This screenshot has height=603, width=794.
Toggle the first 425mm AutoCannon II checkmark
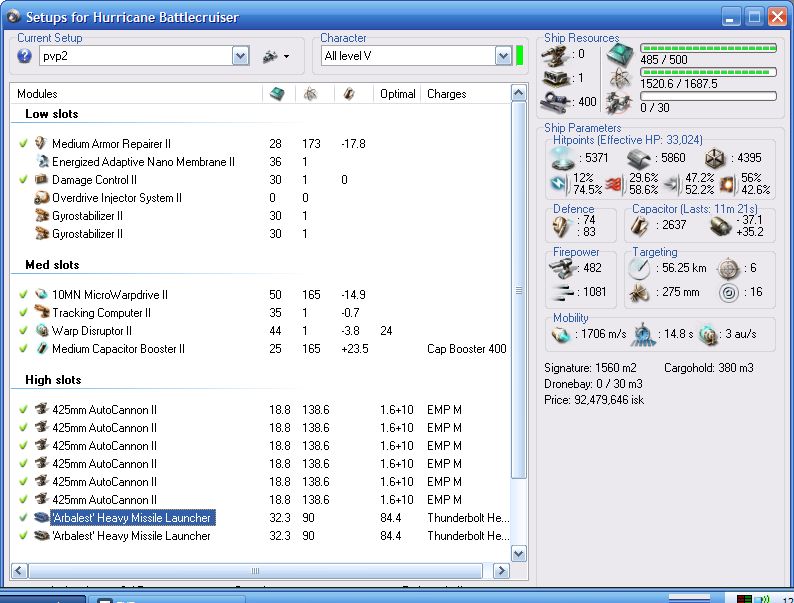(23, 409)
